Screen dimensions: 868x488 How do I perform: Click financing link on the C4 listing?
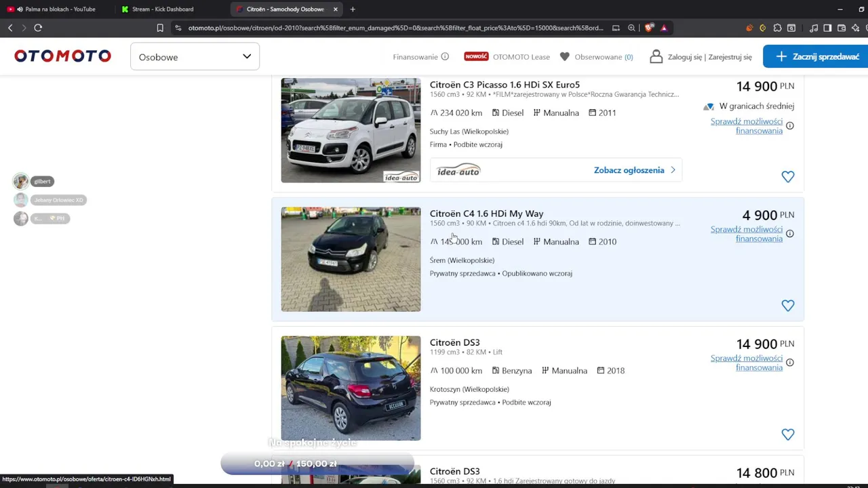(746, 234)
